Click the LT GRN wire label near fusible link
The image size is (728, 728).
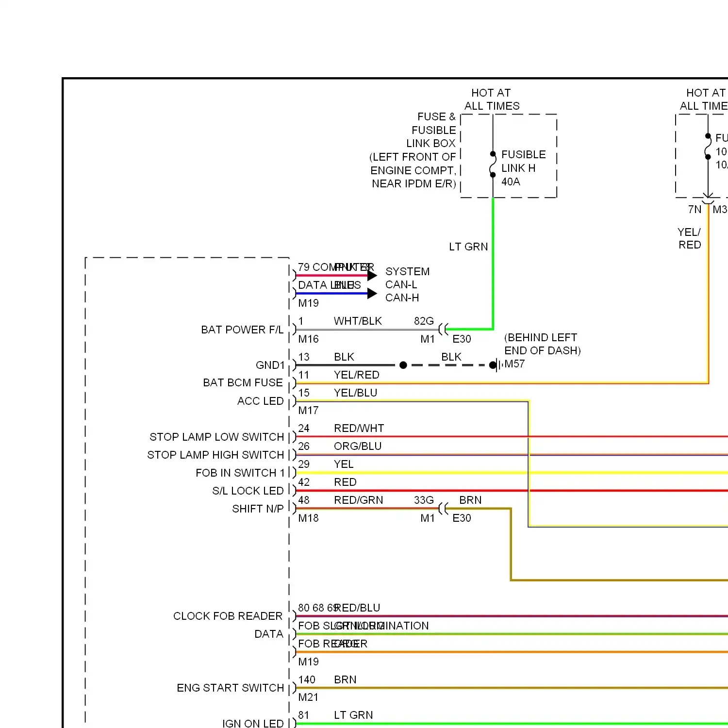point(468,247)
